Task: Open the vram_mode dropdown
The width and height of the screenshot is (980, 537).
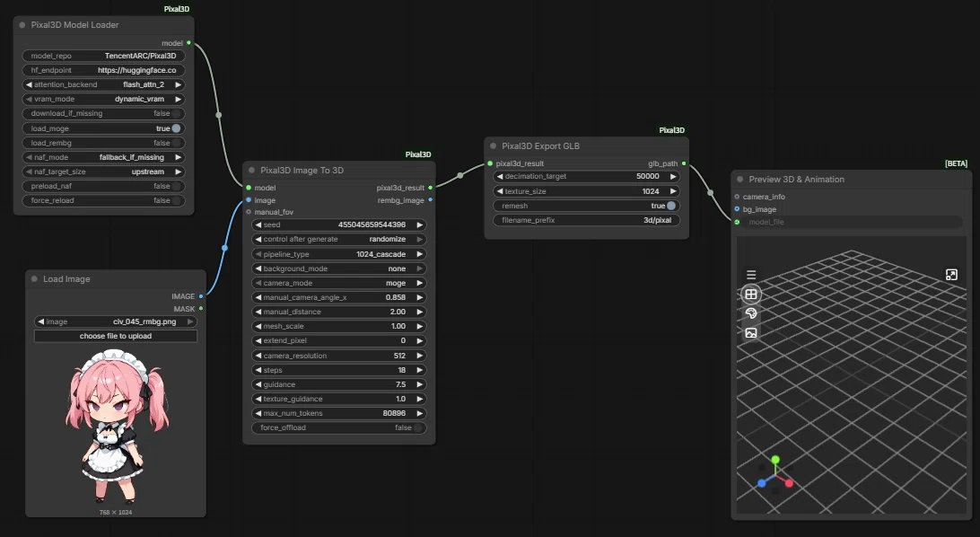Action: tap(103, 99)
